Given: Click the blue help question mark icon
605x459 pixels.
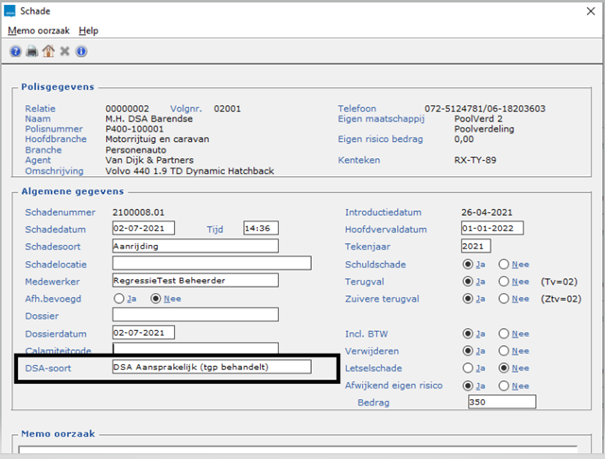Looking at the screenshot, I should [16, 51].
